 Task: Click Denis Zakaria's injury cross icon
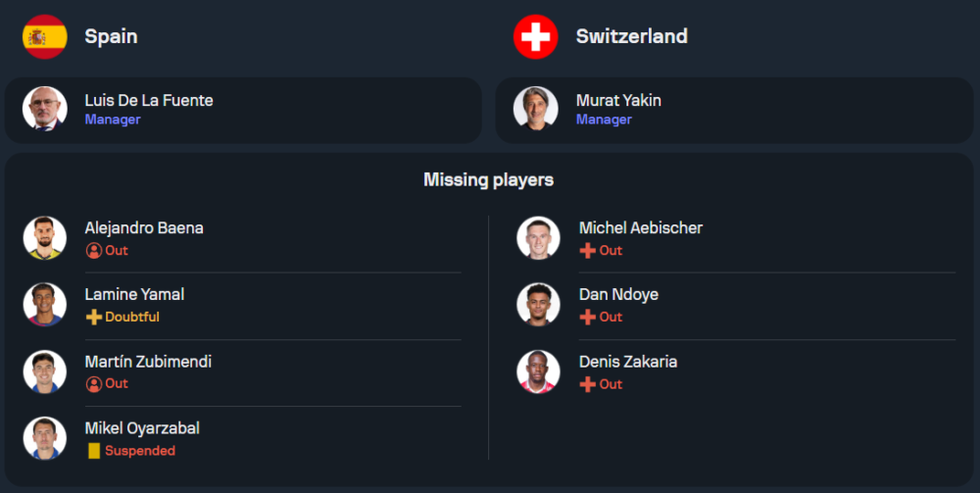tap(588, 384)
